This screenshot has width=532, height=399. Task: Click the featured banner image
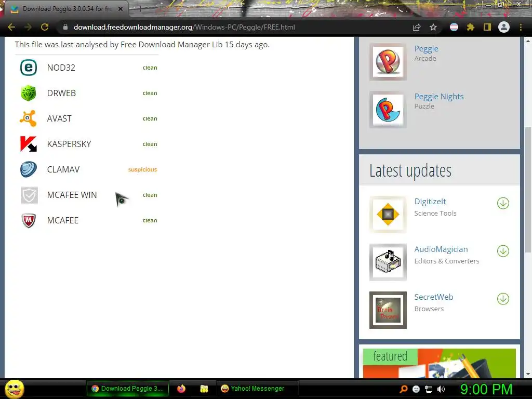coord(440,363)
